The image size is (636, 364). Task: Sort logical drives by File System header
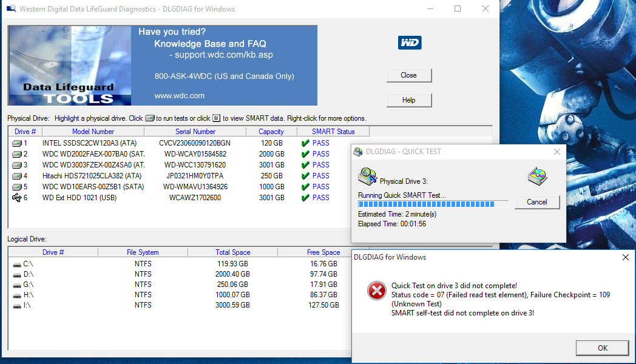(x=143, y=252)
